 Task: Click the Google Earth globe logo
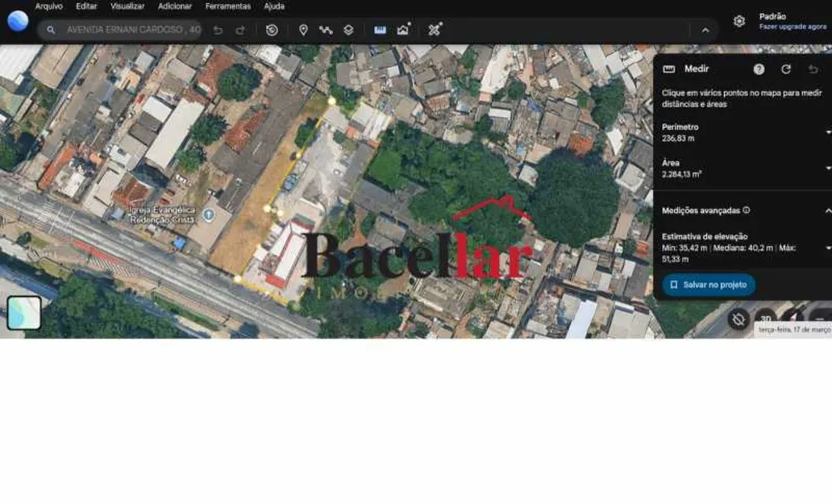coord(18,22)
